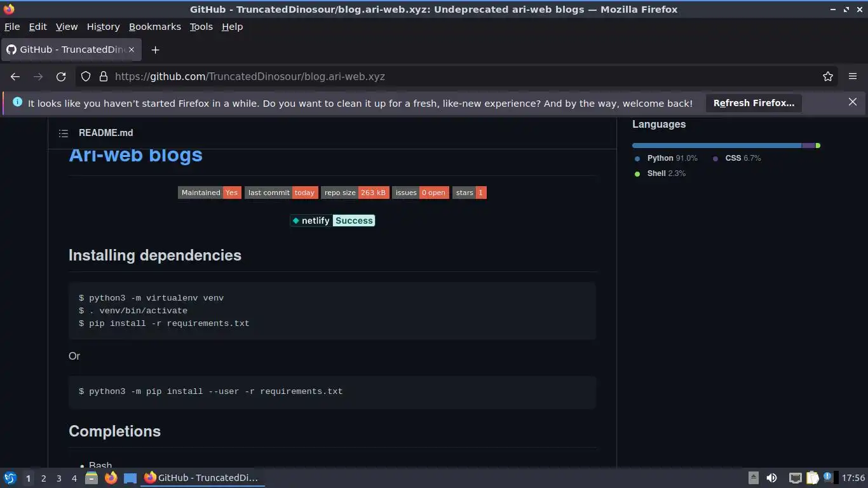Click the last commit today badge
This screenshot has width=868, height=488.
click(x=281, y=193)
